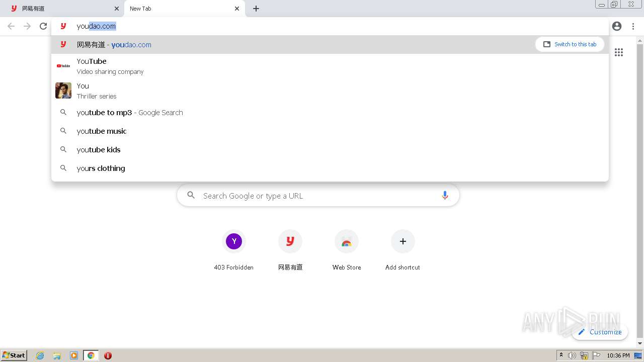Select the yours clothing suggestion

point(330,168)
